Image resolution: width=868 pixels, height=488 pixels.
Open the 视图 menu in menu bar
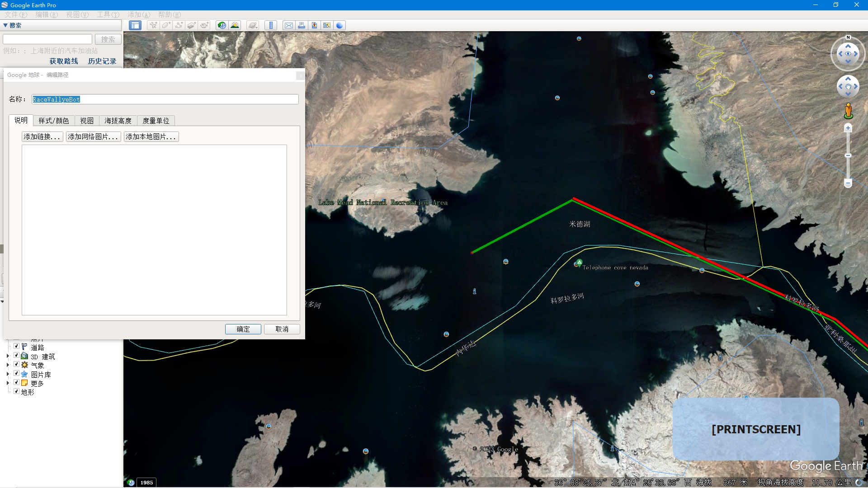pos(77,14)
